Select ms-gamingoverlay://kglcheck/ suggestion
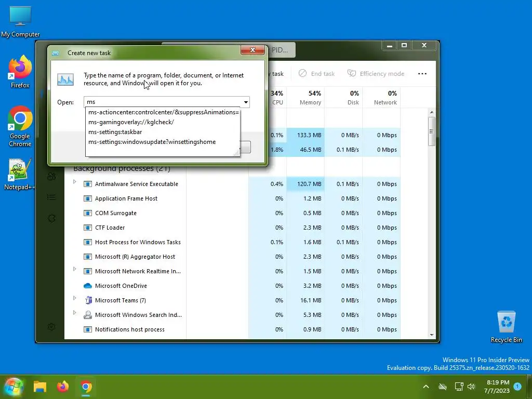 163,122
